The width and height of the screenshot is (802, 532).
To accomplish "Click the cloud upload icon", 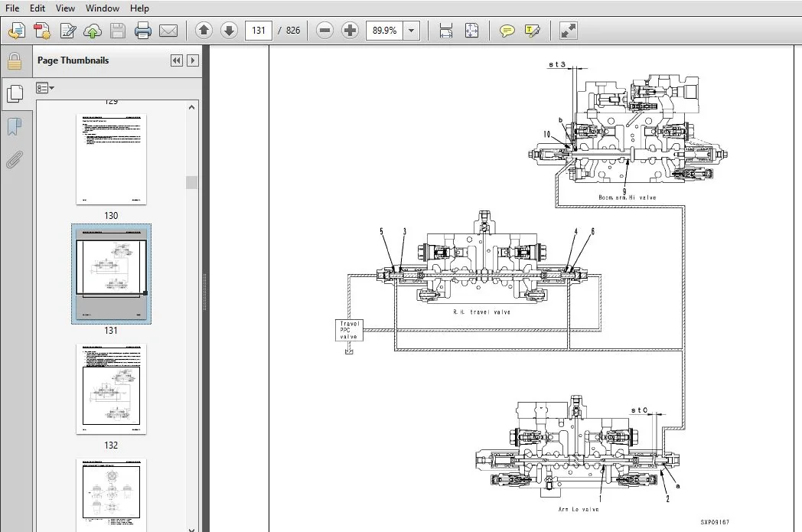I will pos(93,31).
